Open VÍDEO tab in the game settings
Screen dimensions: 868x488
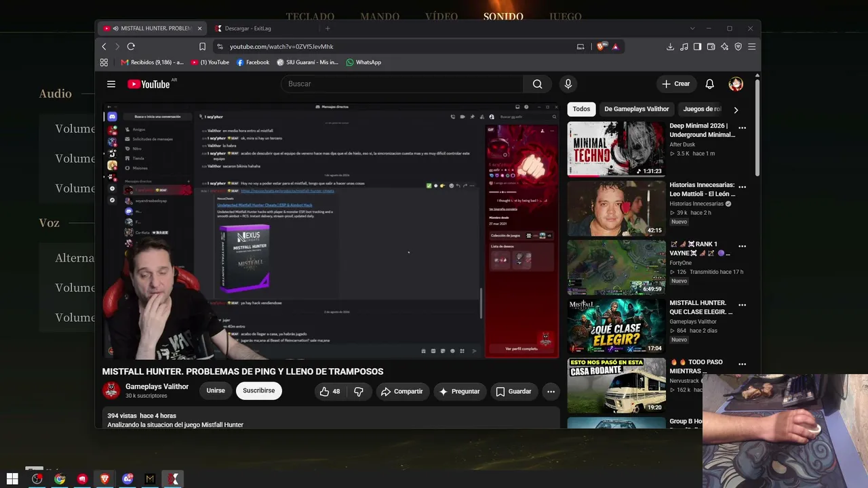click(x=441, y=16)
